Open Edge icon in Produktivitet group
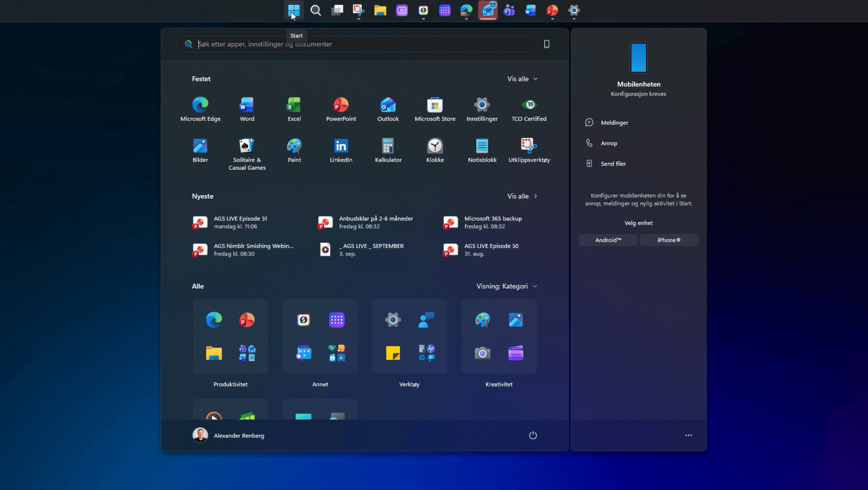This screenshot has width=868, height=490. coord(214,320)
